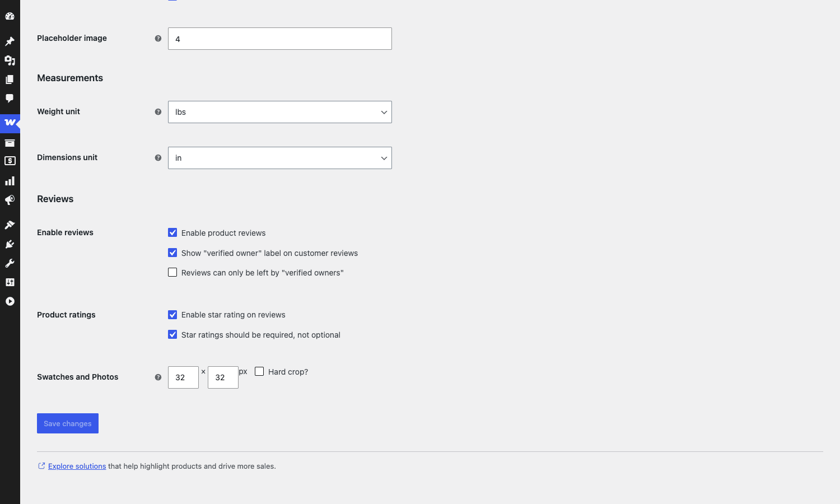The width and height of the screenshot is (840, 504).
Task: Open Media library camera-music icon
Action: coord(10,60)
